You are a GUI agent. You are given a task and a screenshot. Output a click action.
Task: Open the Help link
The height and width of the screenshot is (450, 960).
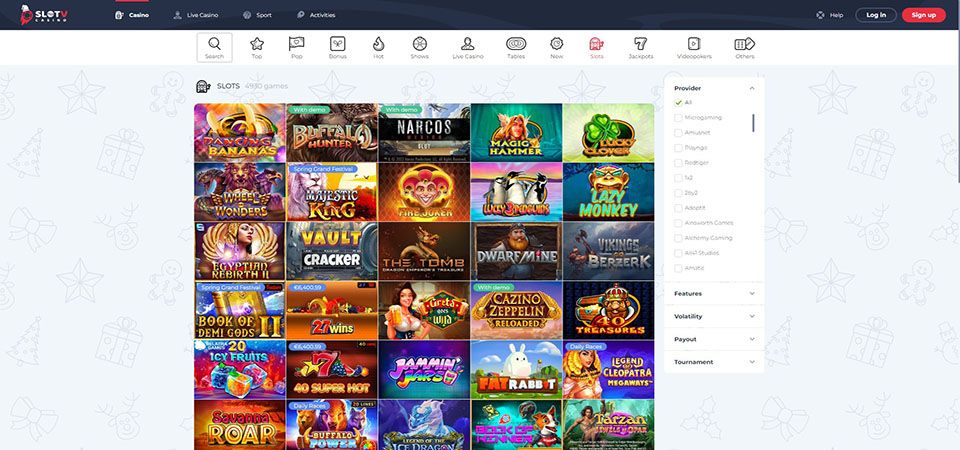coord(836,15)
